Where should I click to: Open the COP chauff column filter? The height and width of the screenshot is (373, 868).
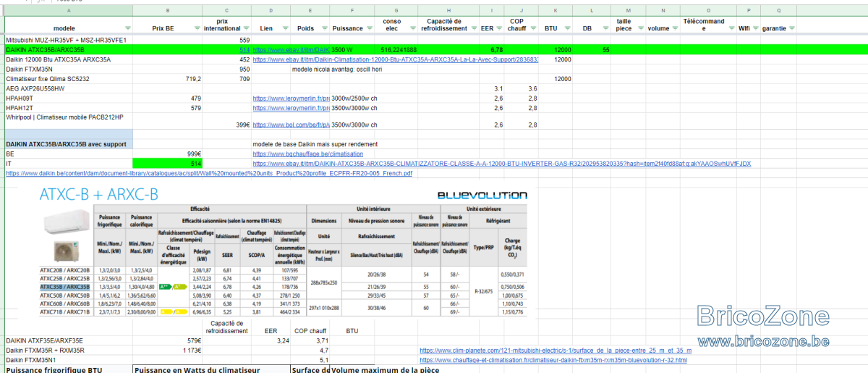coord(534,28)
